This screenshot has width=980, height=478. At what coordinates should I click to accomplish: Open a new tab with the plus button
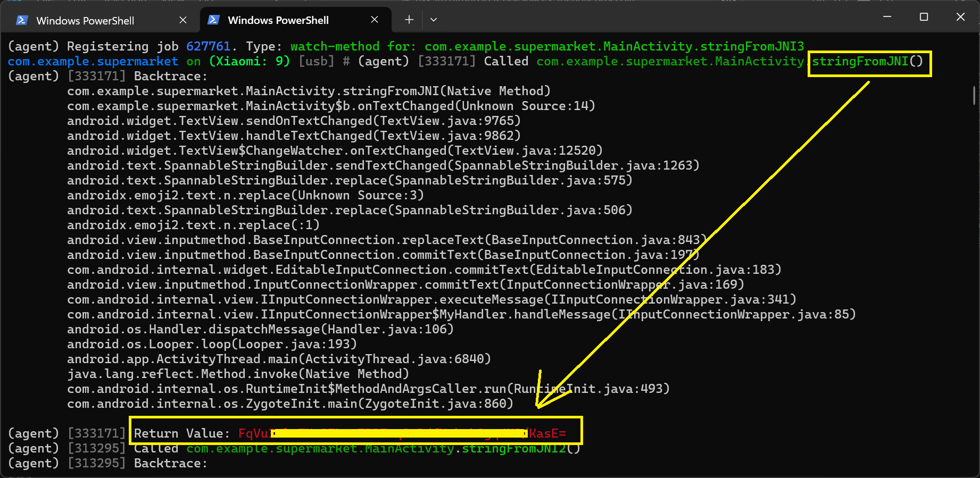click(x=409, y=20)
